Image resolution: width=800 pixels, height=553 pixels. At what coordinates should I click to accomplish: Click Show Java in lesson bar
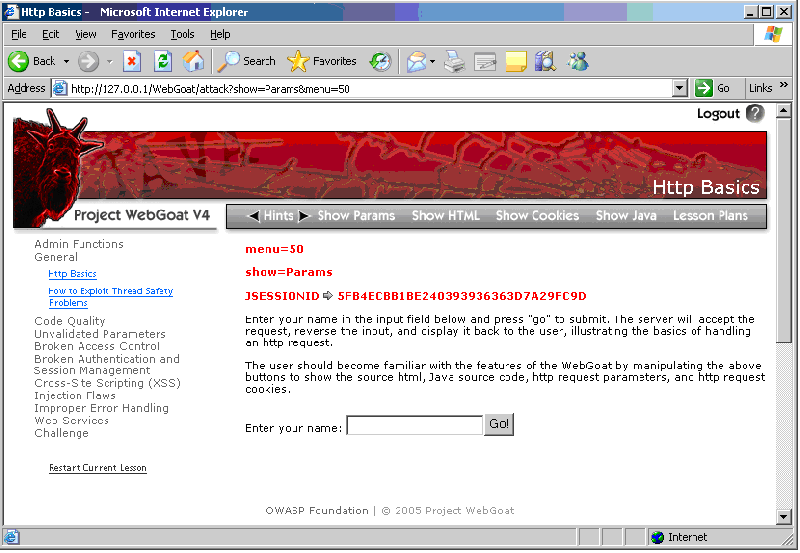[626, 216]
